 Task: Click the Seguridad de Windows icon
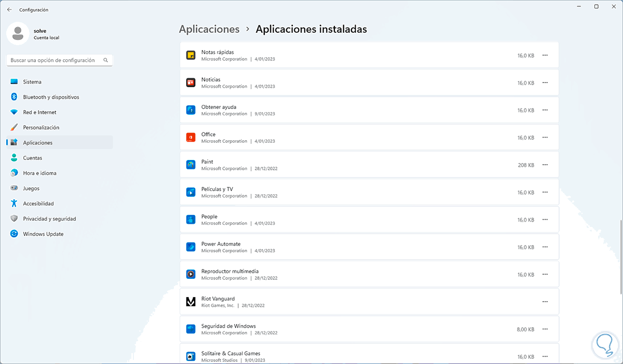[191, 329]
